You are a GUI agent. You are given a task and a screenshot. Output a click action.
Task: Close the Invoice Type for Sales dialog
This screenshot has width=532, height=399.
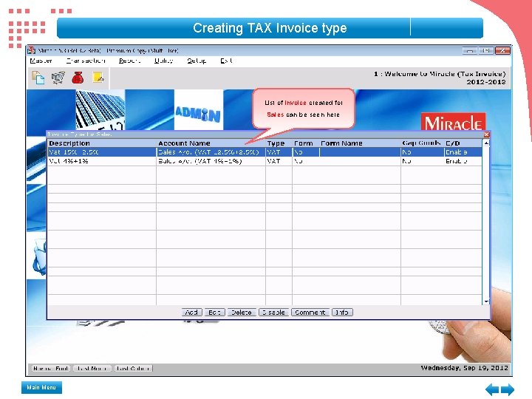coord(486,134)
